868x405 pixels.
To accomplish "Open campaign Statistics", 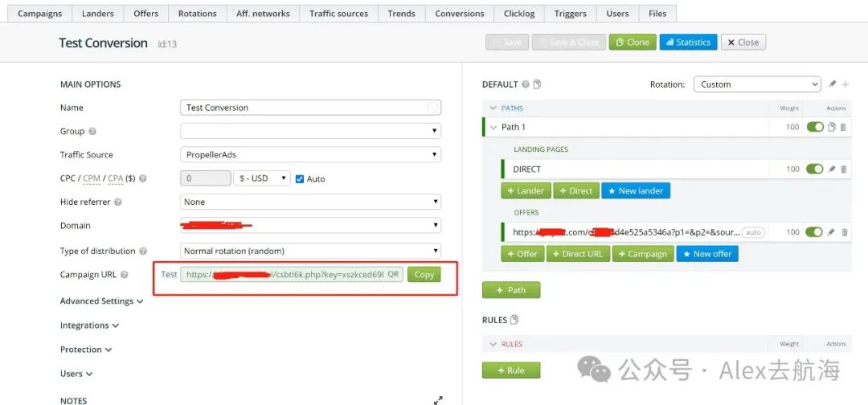I will pos(688,42).
